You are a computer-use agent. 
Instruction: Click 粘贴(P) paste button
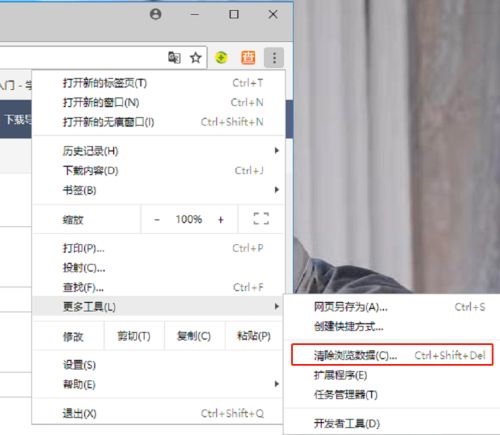coord(254,336)
